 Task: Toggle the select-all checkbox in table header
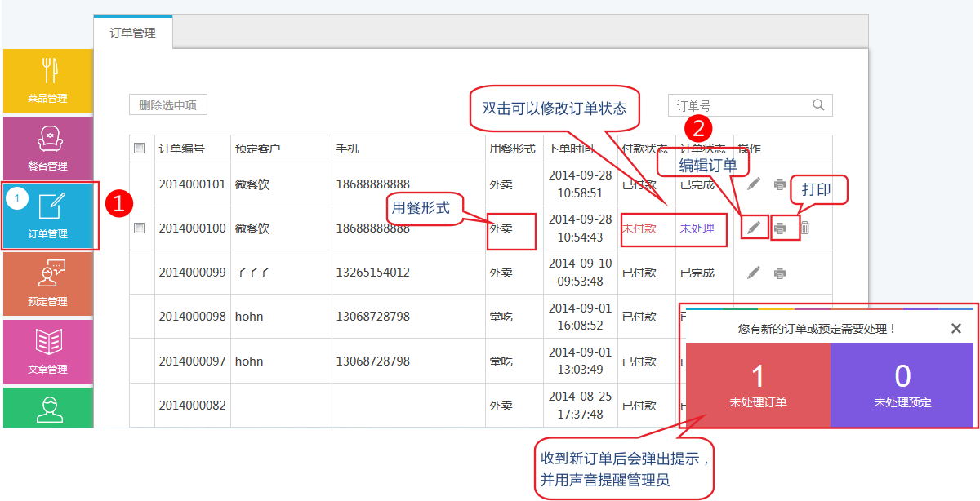(139, 149)
